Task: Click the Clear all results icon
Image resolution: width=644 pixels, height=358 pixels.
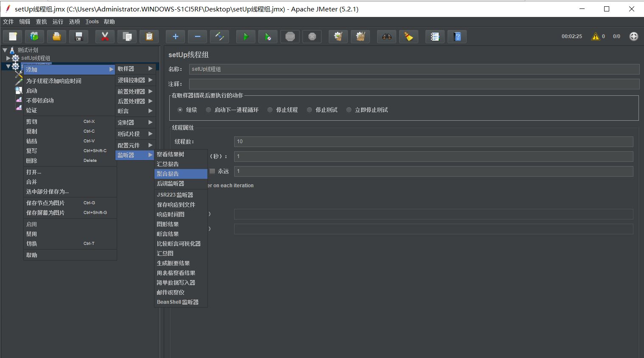Action: 360,36
